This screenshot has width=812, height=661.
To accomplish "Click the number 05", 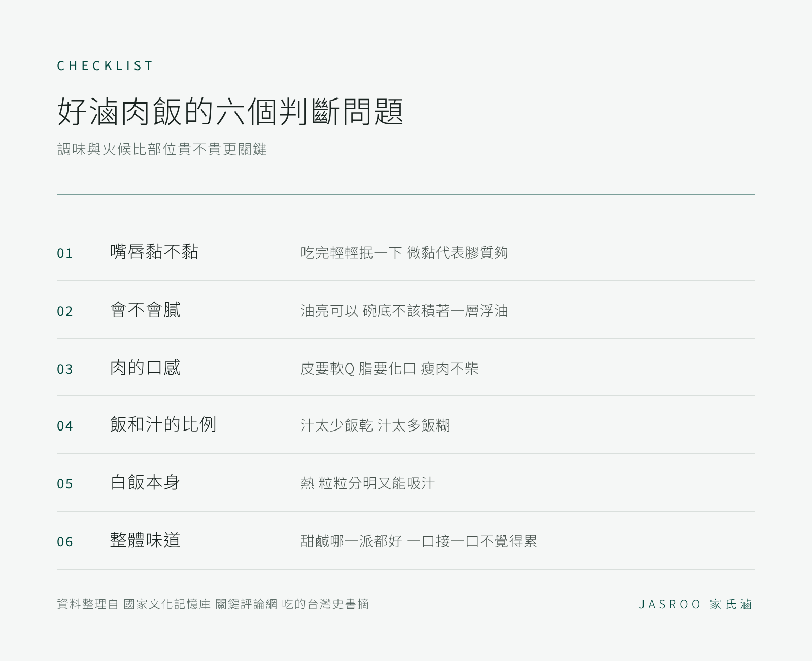I will point(65,483).
